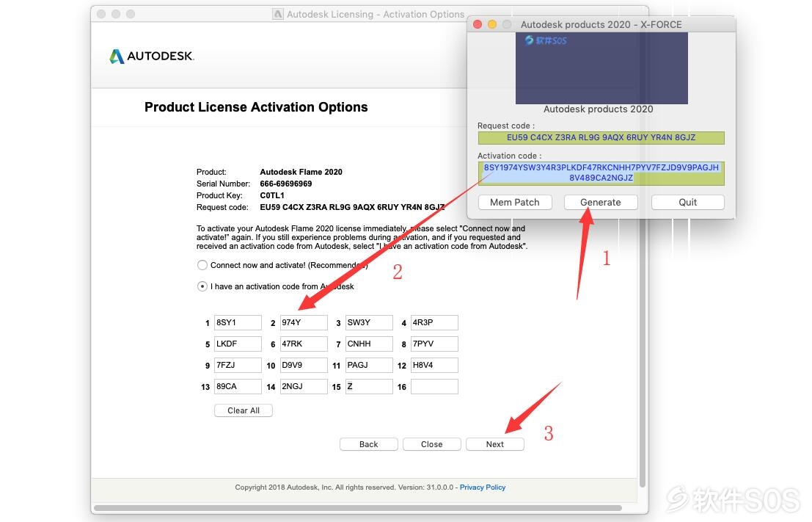
Task: Click activation field 8 containing 7PYV
Action: 434,344
